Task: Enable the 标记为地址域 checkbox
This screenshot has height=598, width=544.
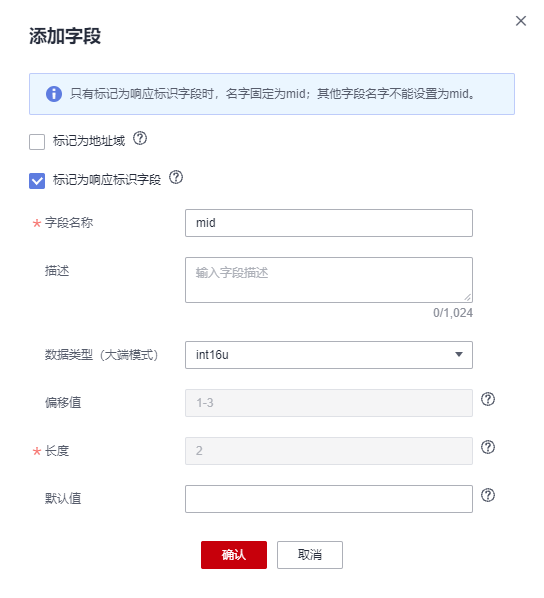Action: click(x=37, y=142)
